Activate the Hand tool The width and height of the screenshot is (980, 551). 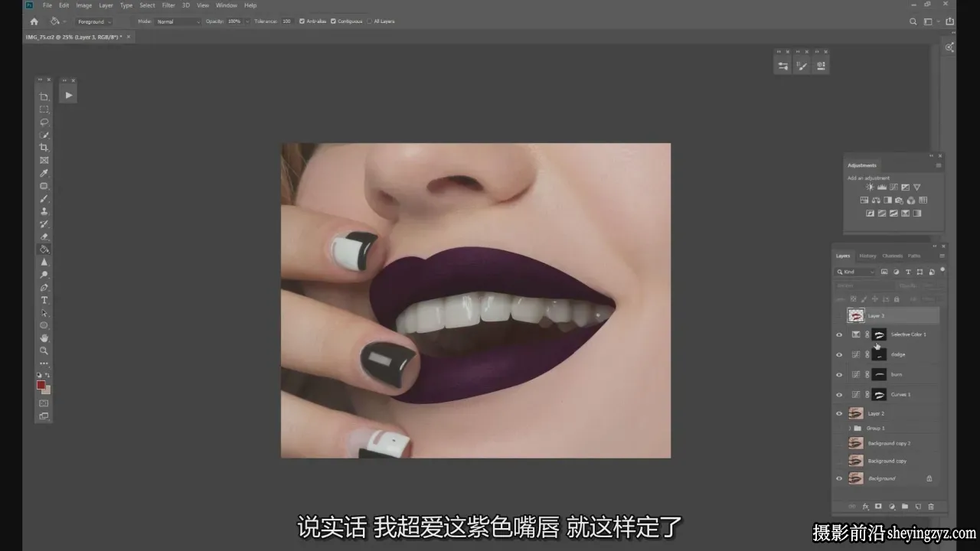click(44, 338)
